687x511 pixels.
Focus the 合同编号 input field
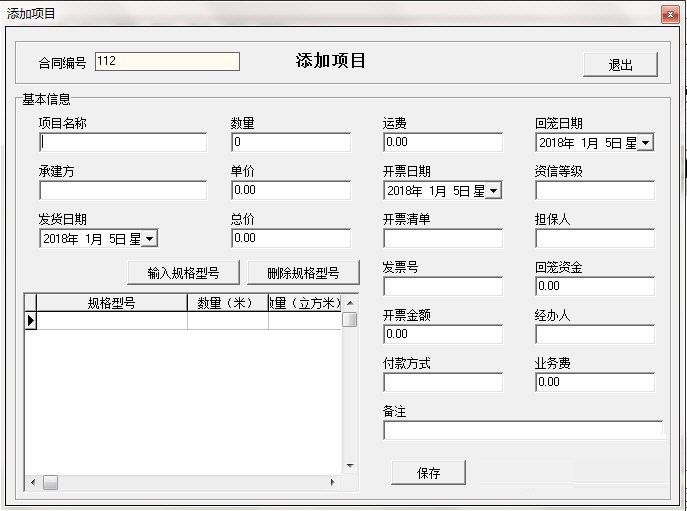(167, 61)
